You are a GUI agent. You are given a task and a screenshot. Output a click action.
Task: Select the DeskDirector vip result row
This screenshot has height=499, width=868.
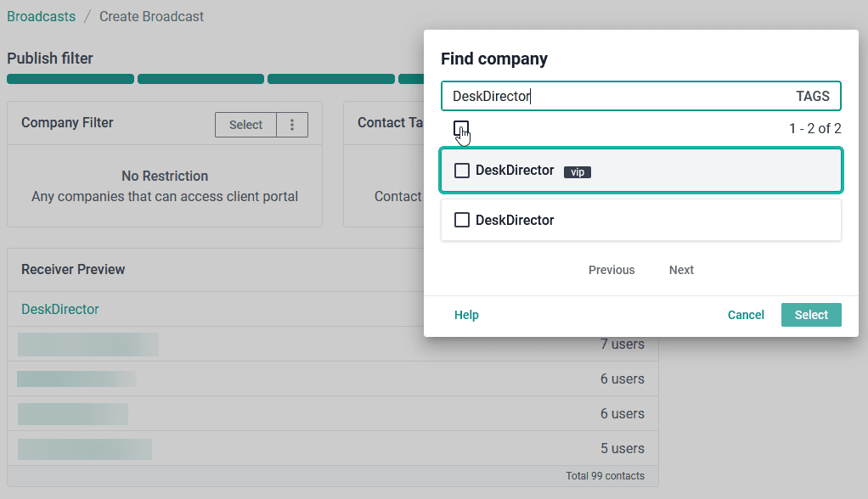[641, 171]
